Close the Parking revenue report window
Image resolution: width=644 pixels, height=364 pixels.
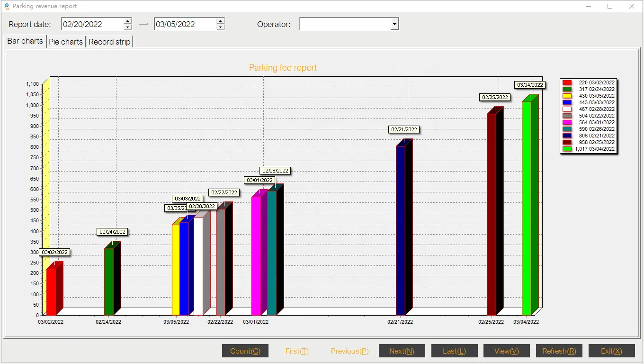pyautogui.click(x=632, y=6)
